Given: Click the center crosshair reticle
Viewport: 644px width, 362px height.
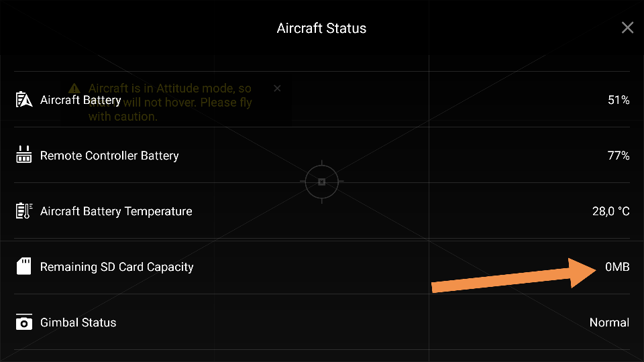Looking at the screenshot, I should click(321, 182).
